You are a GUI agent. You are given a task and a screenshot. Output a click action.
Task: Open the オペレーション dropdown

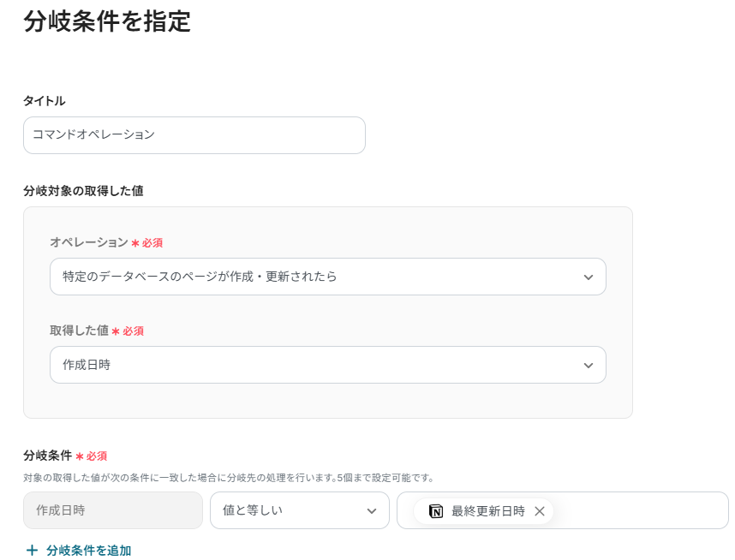(327, 277)
